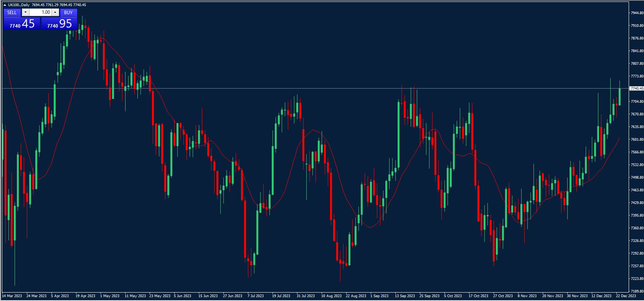Image resolution: width=644 pixels, height=301 pixels.
Task: Click the 22 Aug 2023 date label
Action: [356, 296]
